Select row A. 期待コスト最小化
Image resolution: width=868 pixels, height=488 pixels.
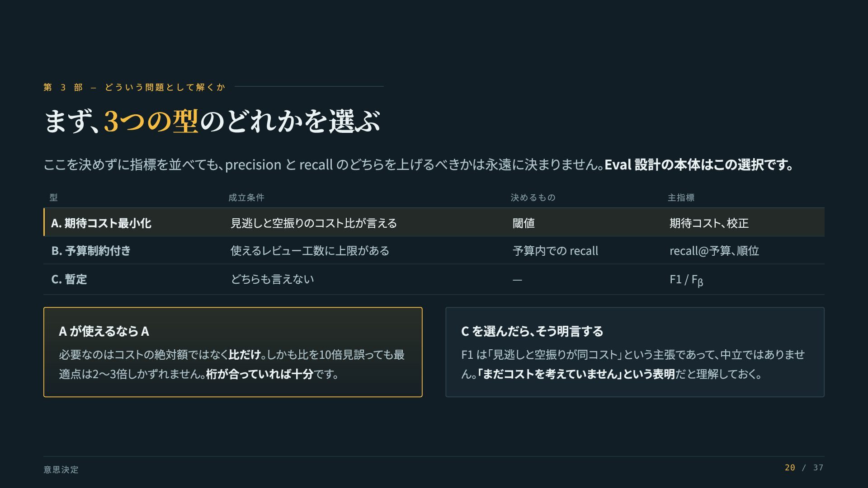434,222
